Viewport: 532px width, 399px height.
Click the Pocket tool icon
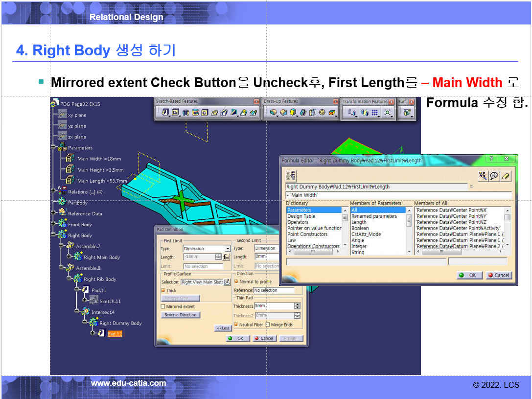coord(176,113)
